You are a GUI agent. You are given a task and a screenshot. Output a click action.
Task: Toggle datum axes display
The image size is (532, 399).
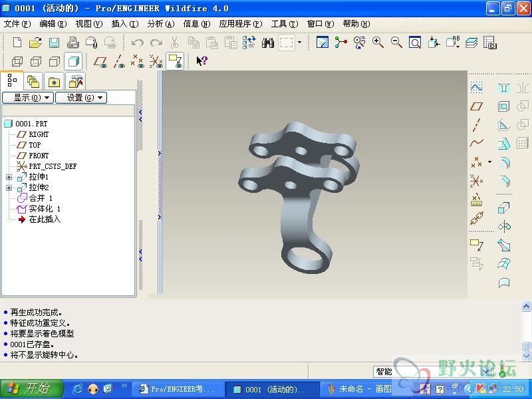[119, 61]
